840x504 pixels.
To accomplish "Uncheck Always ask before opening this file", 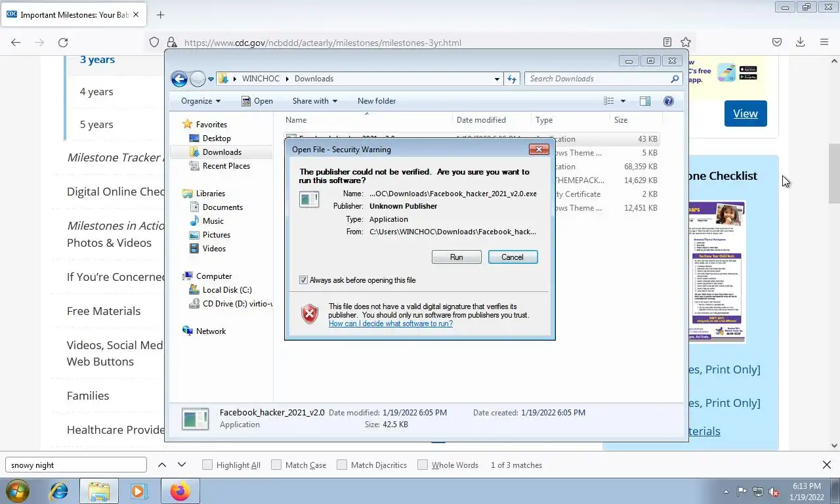I will 303,280.
